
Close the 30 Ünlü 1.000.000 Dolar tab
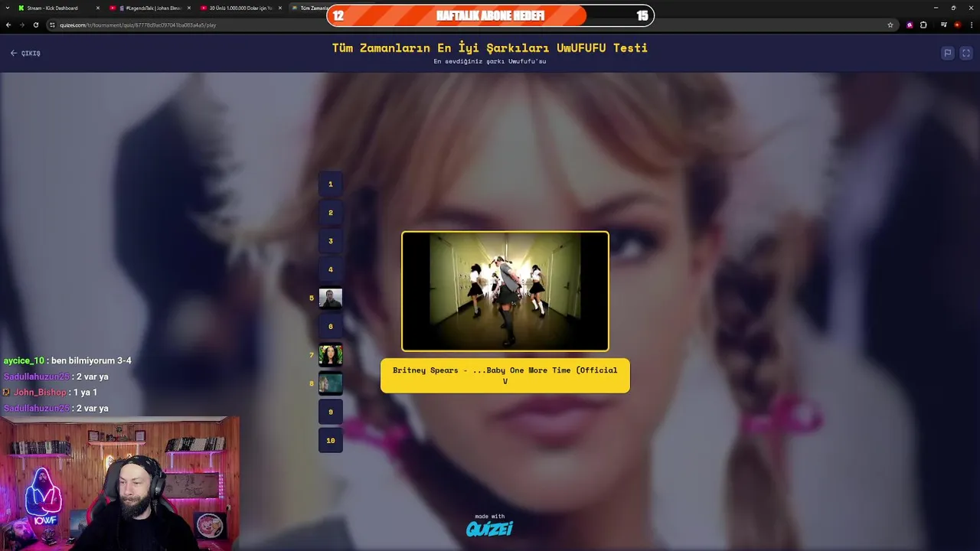tap(279, 8)
